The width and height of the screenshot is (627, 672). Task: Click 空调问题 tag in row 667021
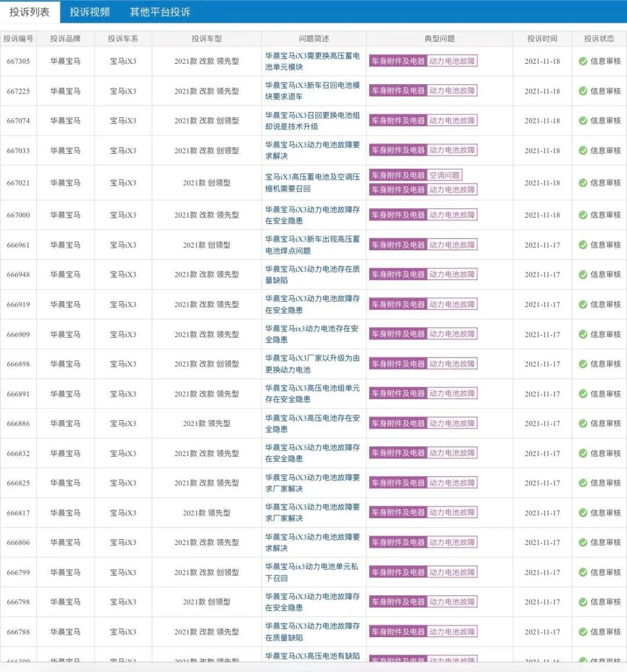click(x=444, y=175)
